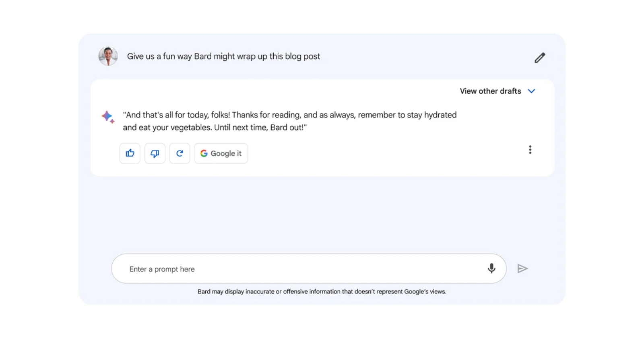Activate the microphone for voice input
This screenshot has width=644, height=338.
[x=491, y=268]
